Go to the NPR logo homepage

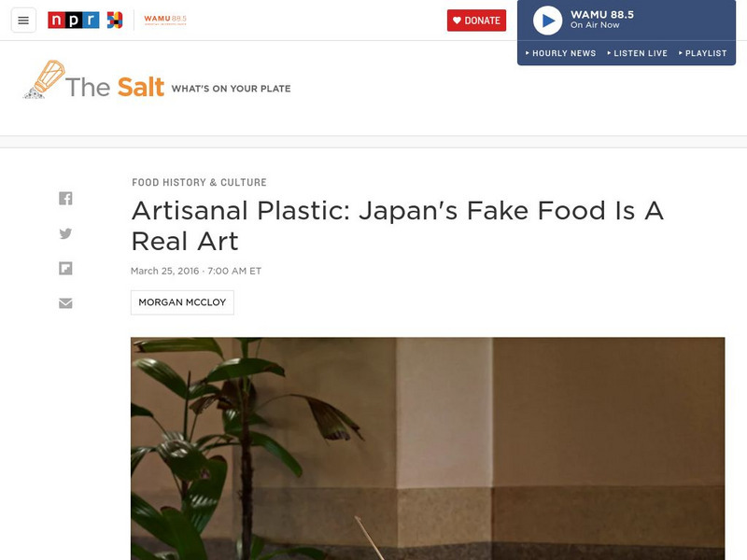tap(74, 20)
